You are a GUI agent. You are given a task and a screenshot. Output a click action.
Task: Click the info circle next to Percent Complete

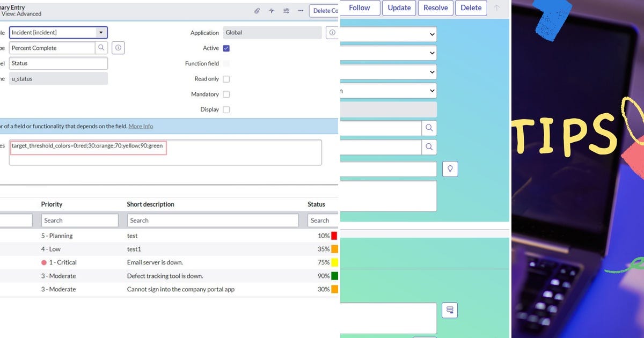click(x=118, y=48)
